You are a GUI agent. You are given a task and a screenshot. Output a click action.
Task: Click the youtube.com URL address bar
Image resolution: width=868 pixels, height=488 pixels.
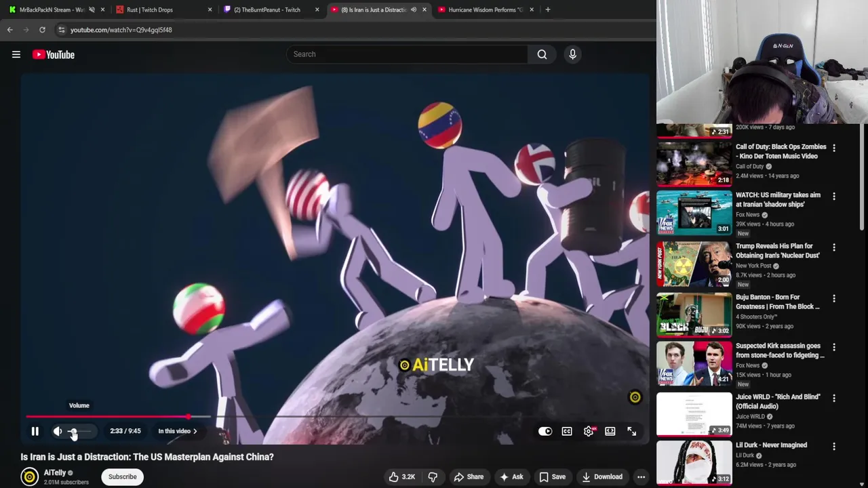pos(121,30)
